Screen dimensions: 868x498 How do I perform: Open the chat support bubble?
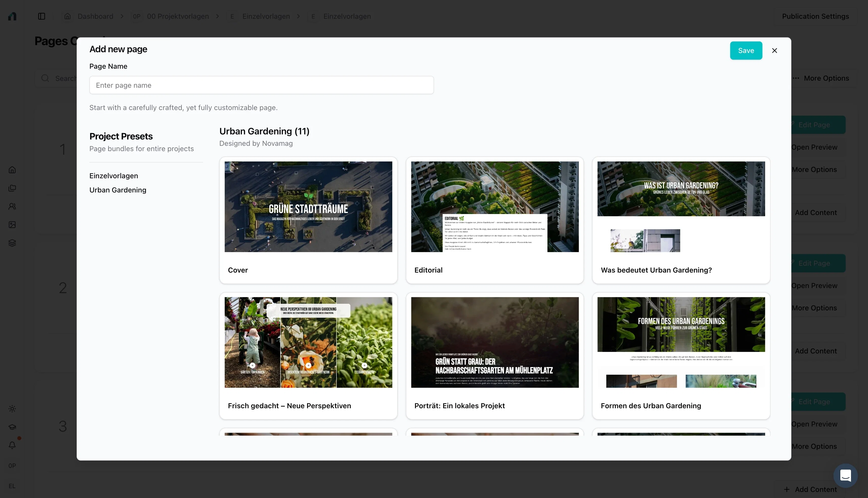pyautogui.click(x=845, y=475)
